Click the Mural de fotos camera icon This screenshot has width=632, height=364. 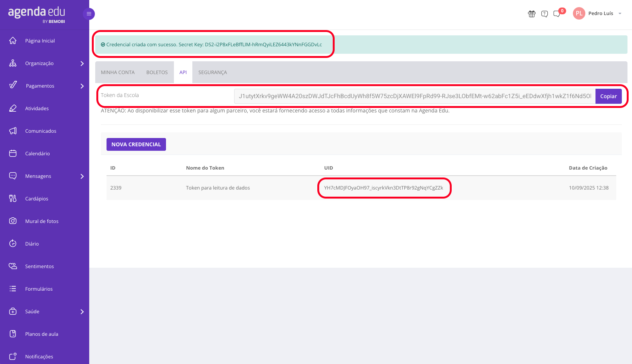[13, 221]
